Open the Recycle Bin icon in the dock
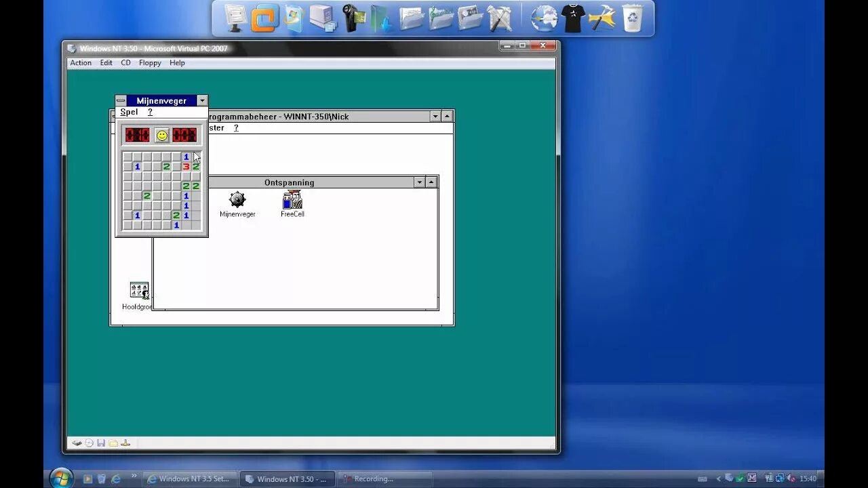 pos(632,18)
